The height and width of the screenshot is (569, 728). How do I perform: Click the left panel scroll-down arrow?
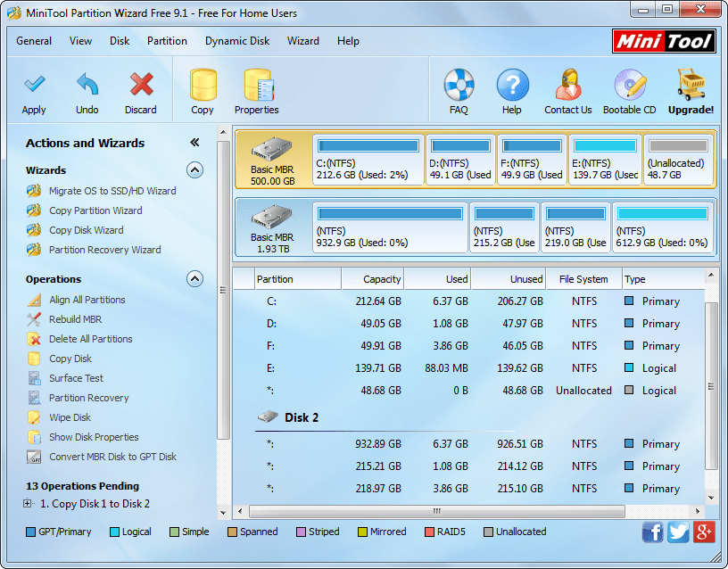coord(223,513)
